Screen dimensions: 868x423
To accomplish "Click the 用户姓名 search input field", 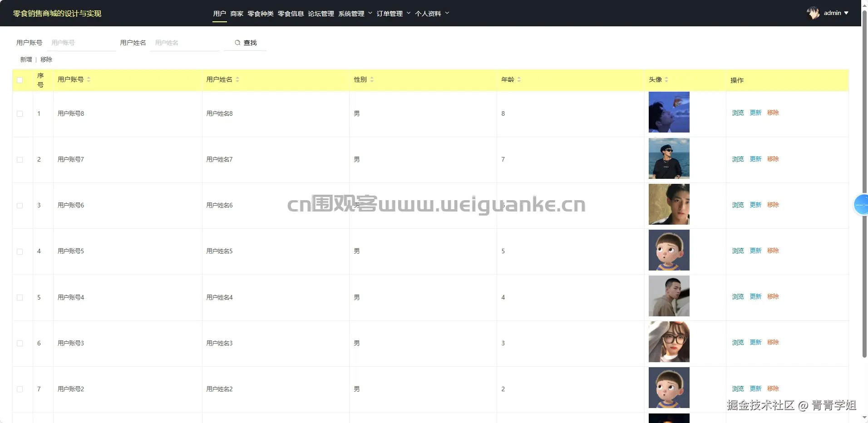I will point(185,43).
